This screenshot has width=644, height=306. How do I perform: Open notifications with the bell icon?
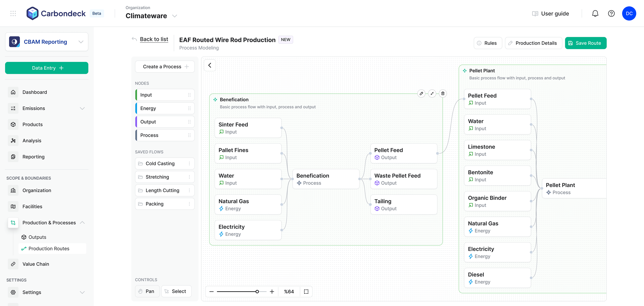(x=595, y=13)
